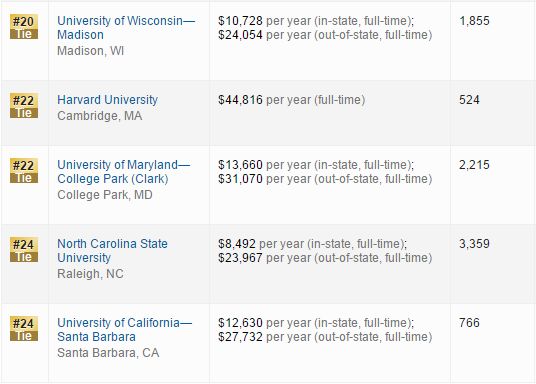This screenshot has width=536, height=384.
Task: Click Santa Barbara #24 Tie rank badge
Action: click(24, 329)
